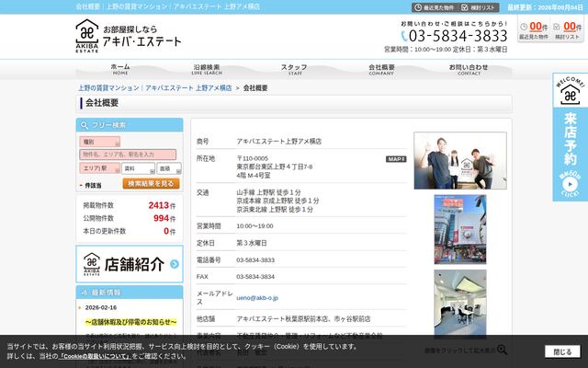Open the 賃料 dropdown

(138, 168)
